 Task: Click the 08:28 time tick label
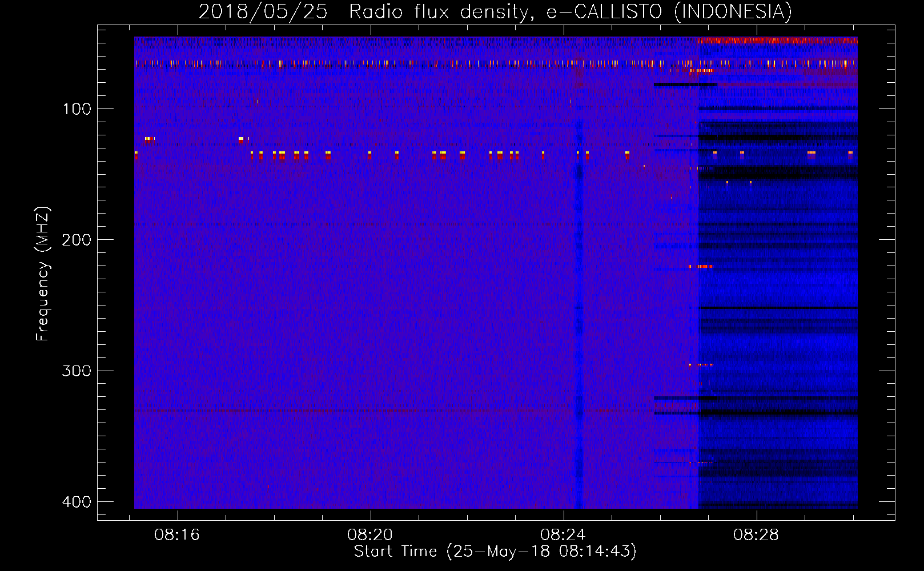click(x=756, y=534)
